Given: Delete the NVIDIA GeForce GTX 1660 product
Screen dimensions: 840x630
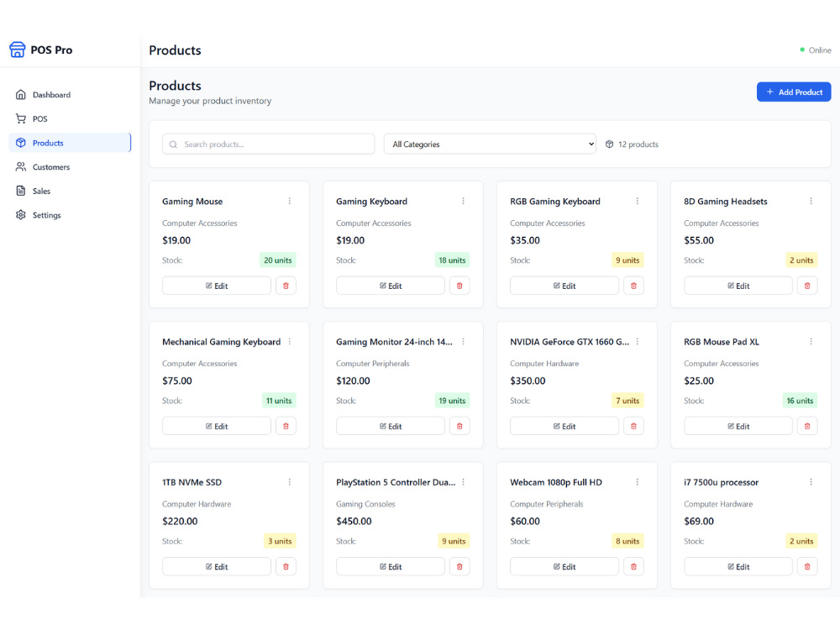Looking at the screenshot, I should point(633,426).
